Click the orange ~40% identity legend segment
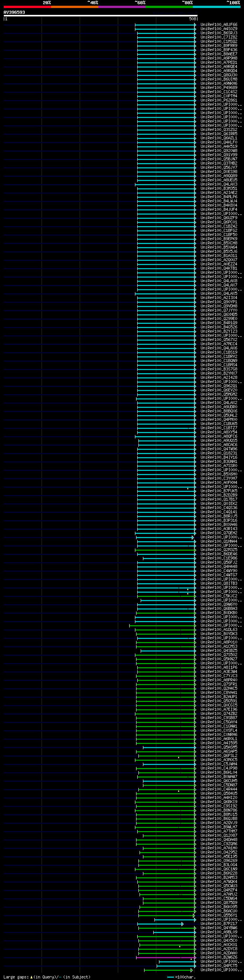Image resolution: width=244 pixels, height=980 pixels. [x=74, y=7]
